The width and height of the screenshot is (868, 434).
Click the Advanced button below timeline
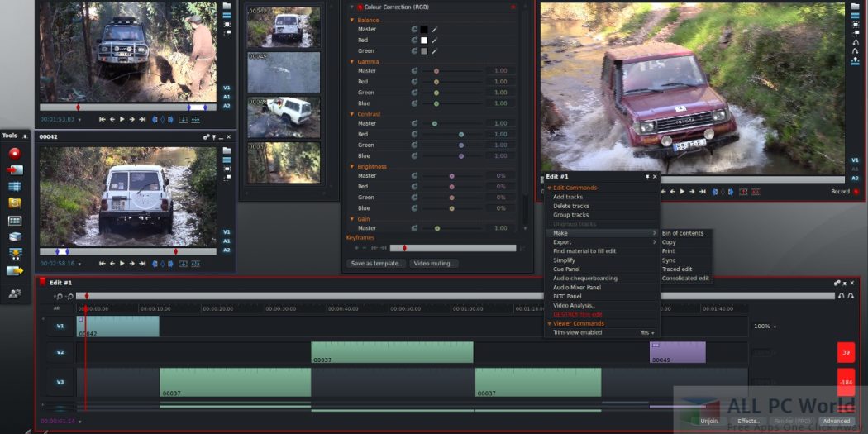pos(836,422)
